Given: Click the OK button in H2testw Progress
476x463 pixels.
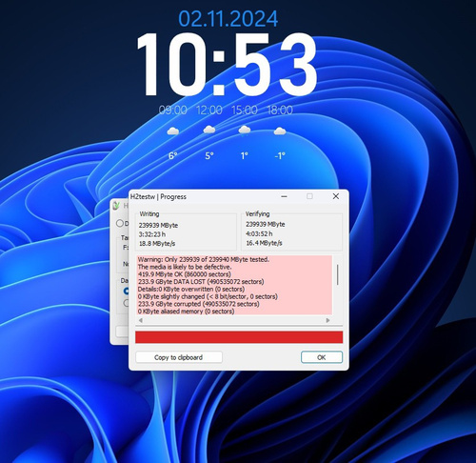Looking at the screenshot, I should pyautogui.click(x=322, y=357).
